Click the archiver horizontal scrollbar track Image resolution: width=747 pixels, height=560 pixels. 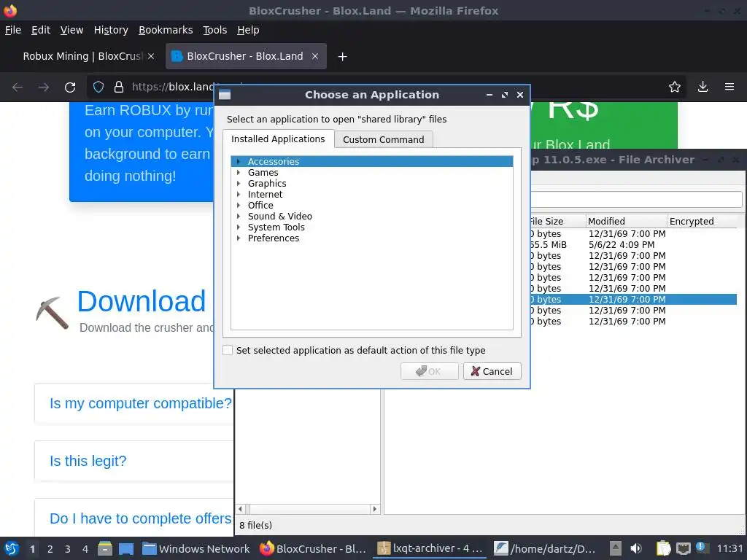(308, 509)
